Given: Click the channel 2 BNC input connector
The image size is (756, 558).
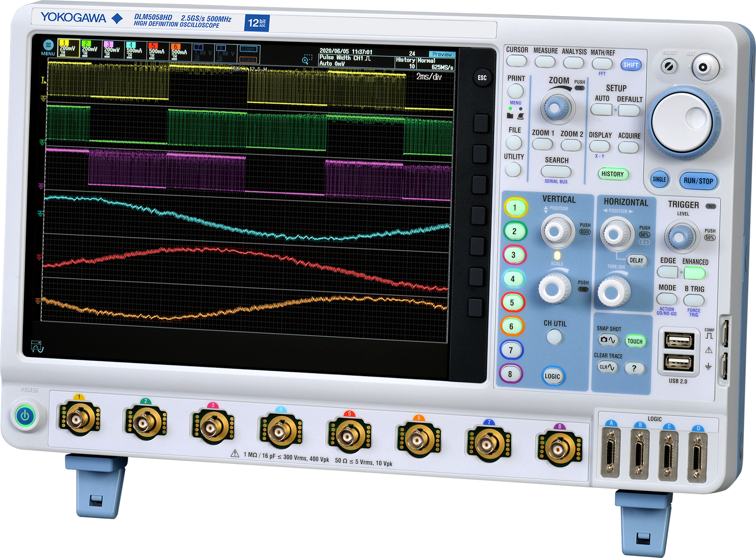Looking at the screenshot, I should [x=145, y=423].
